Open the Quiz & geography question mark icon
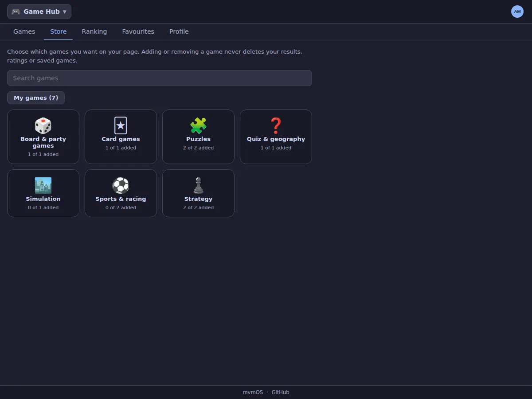The height and width of the screenshot is (399, 532). pos(276,125)
